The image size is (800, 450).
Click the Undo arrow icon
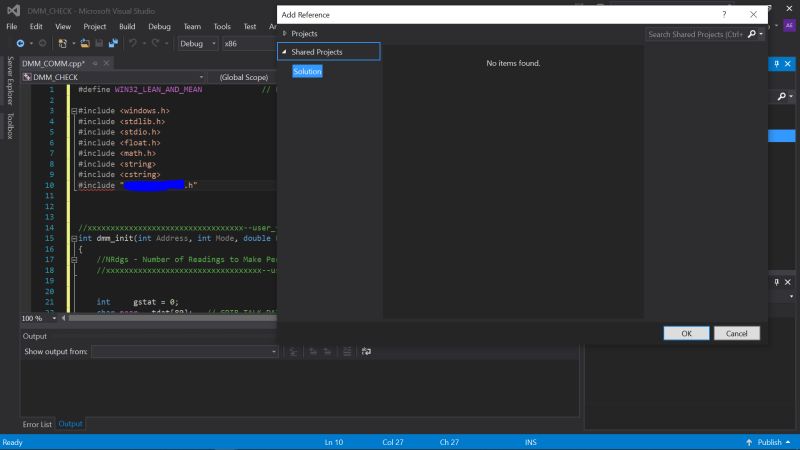point(133,44)
